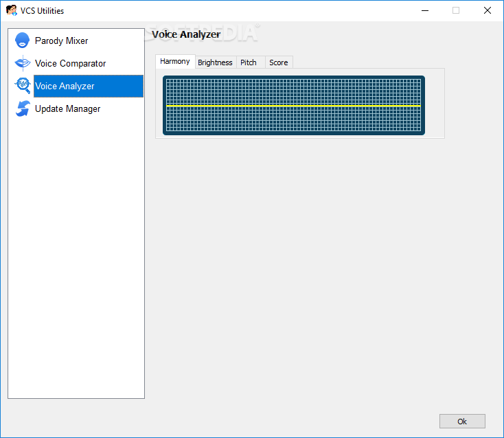504x438 pixels.
Task: Minimize the VCS Utilities window
Action: (425, 10)
